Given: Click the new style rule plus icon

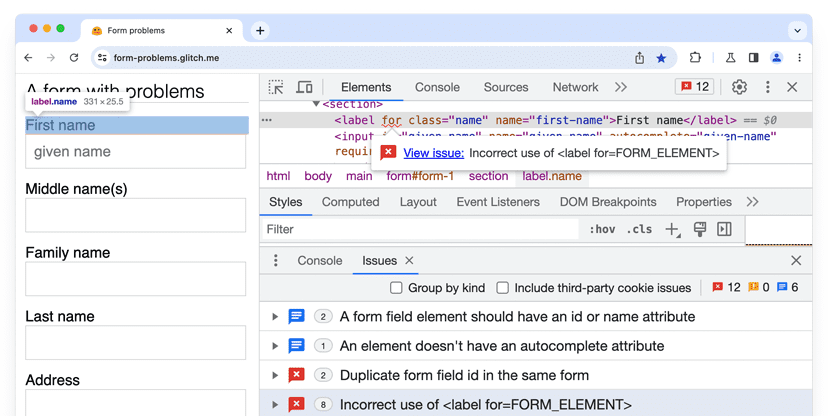Looking at the screenshot, I should tap(672, 230).
